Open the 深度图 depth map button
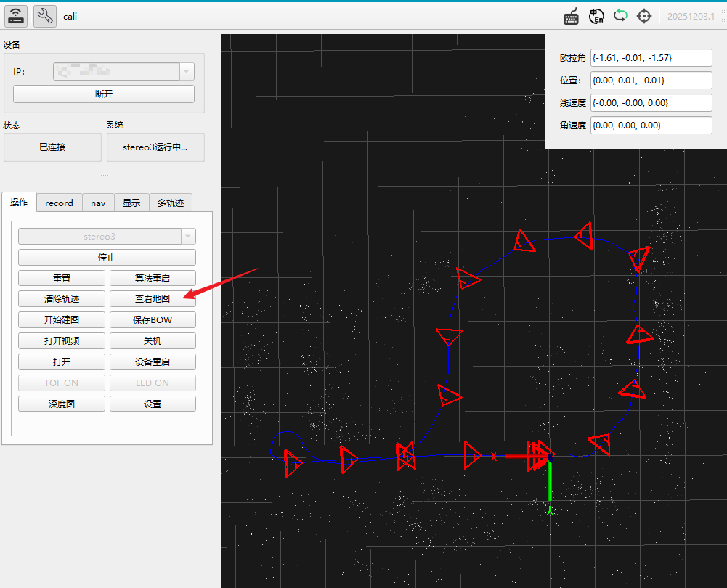 coord(62,404)
